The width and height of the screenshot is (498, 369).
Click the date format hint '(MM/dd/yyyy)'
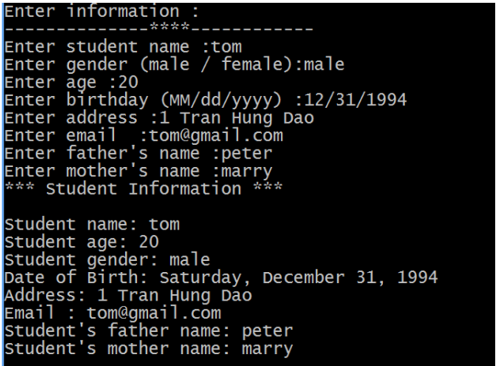tap(222, 100)
